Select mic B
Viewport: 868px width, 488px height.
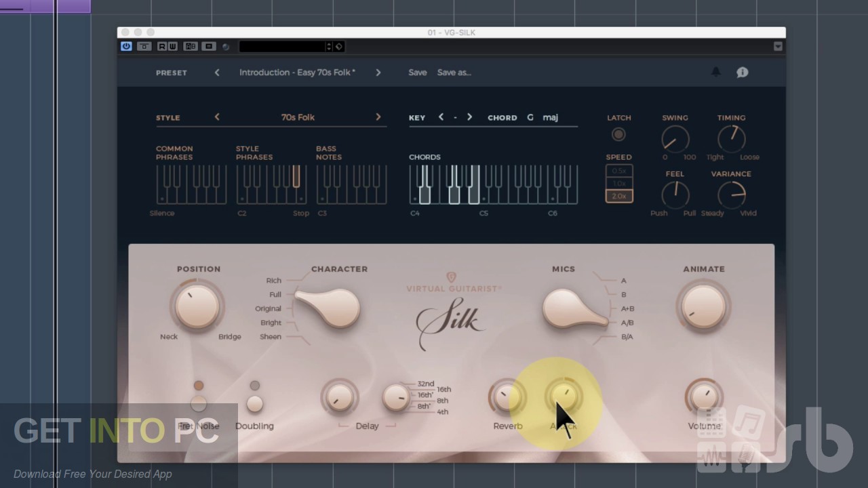point(624,295)
